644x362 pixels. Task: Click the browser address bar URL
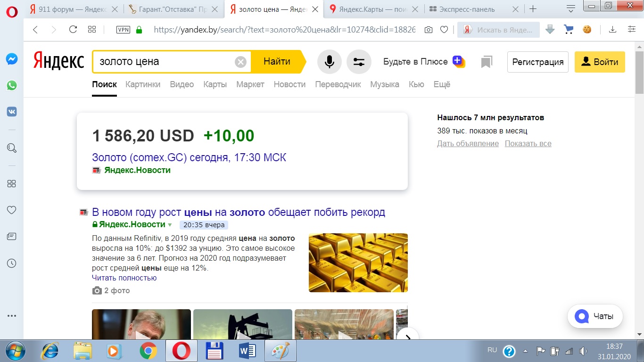(x=285, y=30)
